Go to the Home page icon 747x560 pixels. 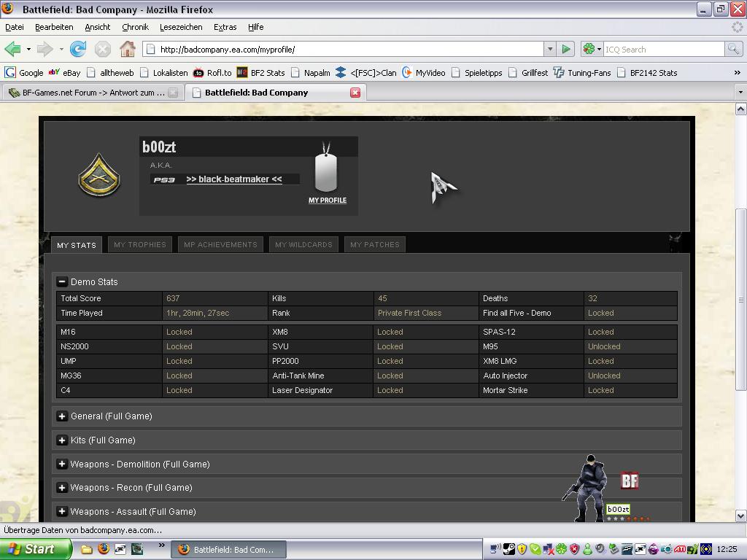click(127, 49)
